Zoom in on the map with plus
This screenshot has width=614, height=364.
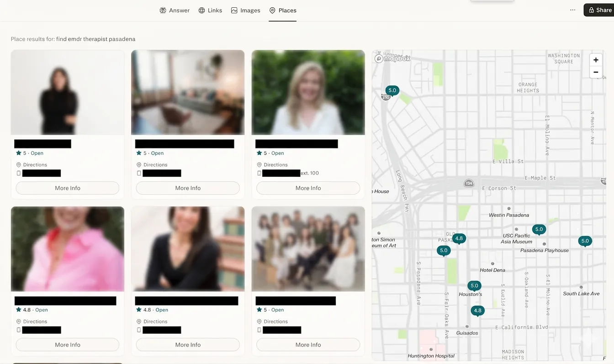(x=596, y=60)
